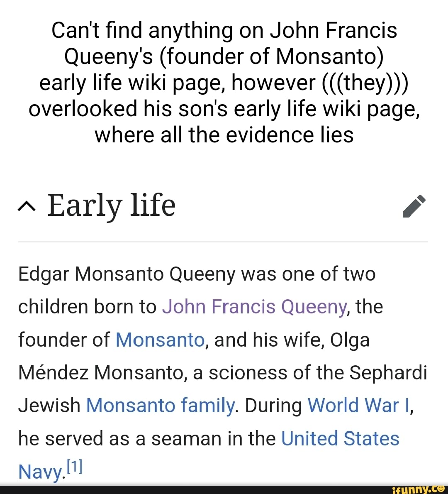Screen dimensions: 448x494
Task: Follow the Monsanto hyperlink
Action: point(160,340)
